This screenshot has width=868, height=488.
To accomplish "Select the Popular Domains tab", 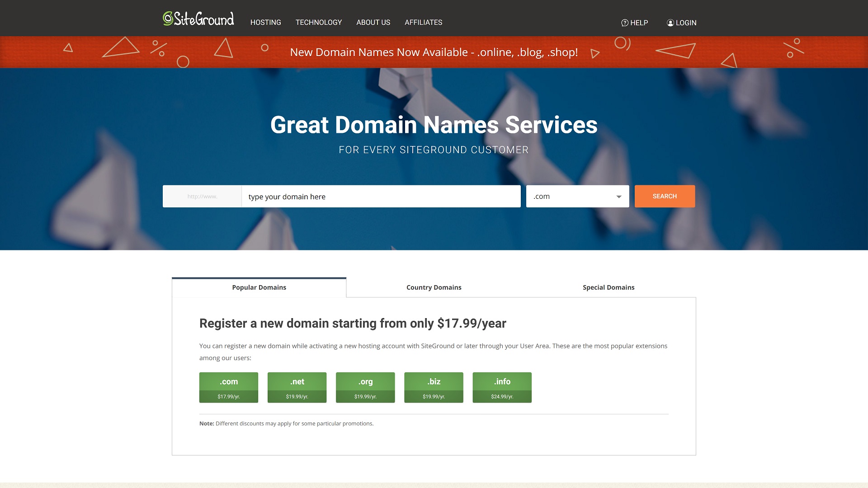I will (259, 287).
